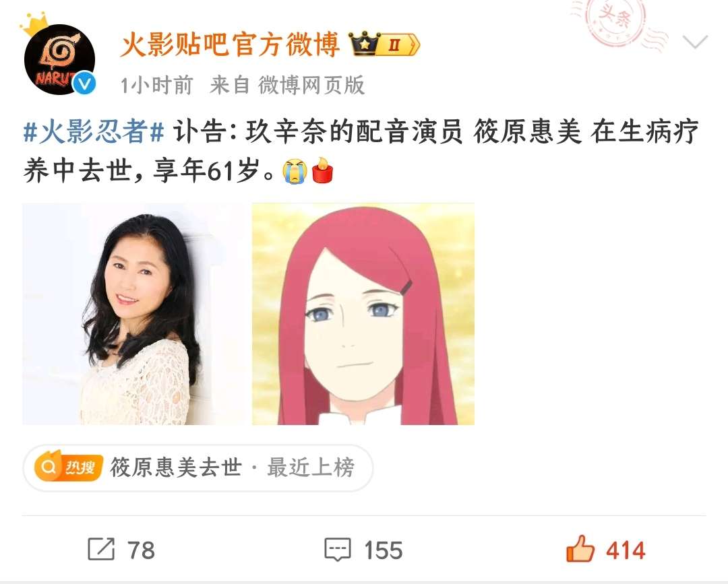Click the crying face emoji

pos(295,170)
